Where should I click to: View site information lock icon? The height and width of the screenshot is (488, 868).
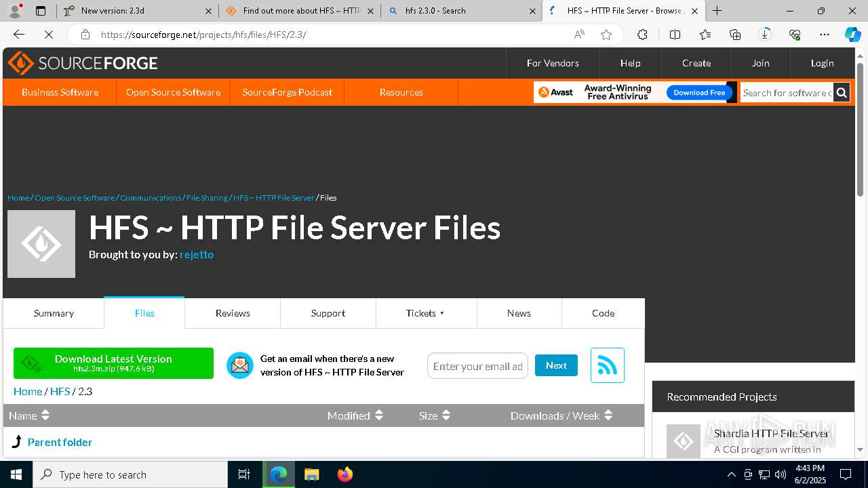tap(85, 35)
